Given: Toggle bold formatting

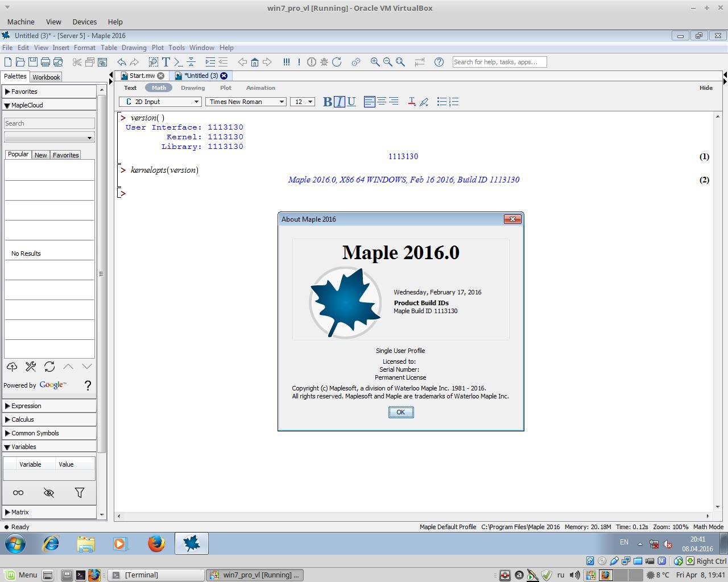Looking at the screenshot, I should 327,102.
